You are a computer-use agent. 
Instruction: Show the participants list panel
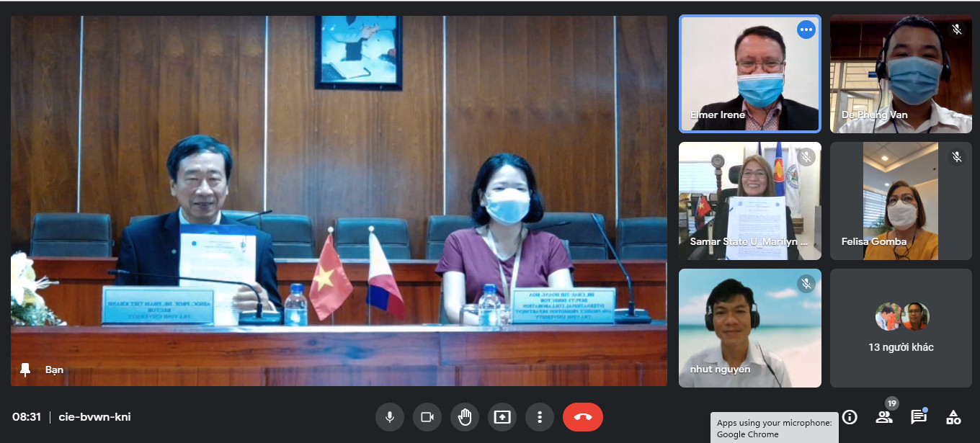click(x=883, y=416)
